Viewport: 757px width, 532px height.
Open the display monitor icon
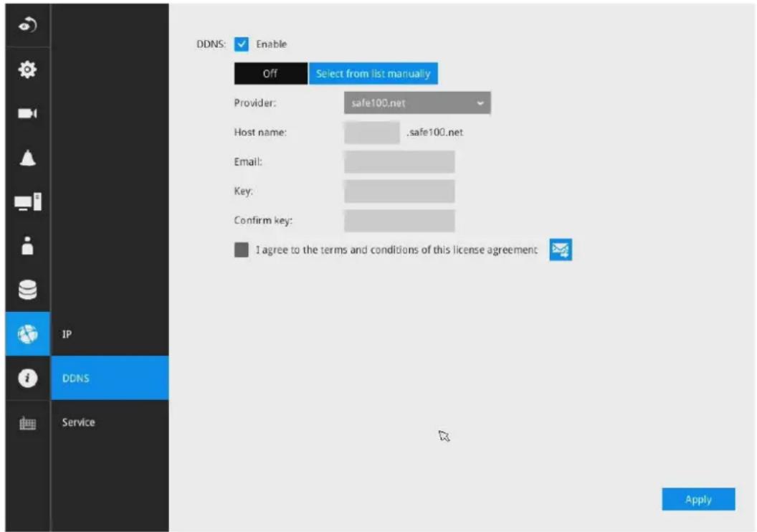[x=27, y=201]
